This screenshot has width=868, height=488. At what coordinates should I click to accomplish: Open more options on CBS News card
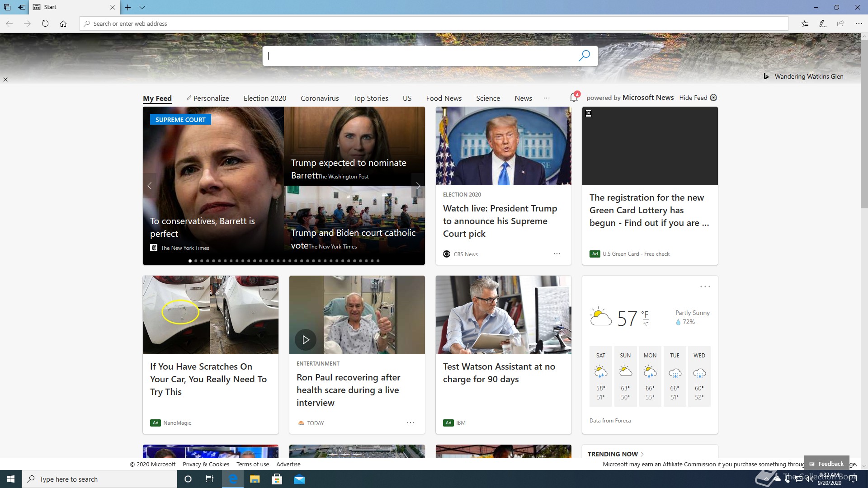557,254
